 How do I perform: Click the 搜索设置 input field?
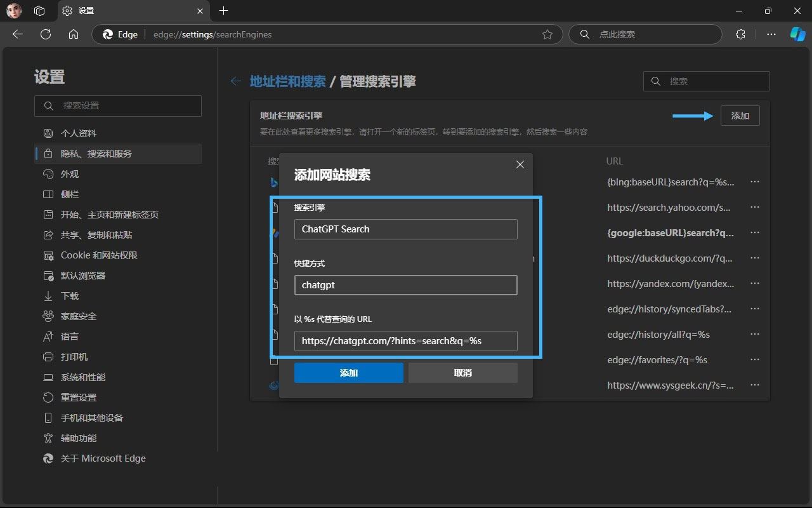click(118, 106)
